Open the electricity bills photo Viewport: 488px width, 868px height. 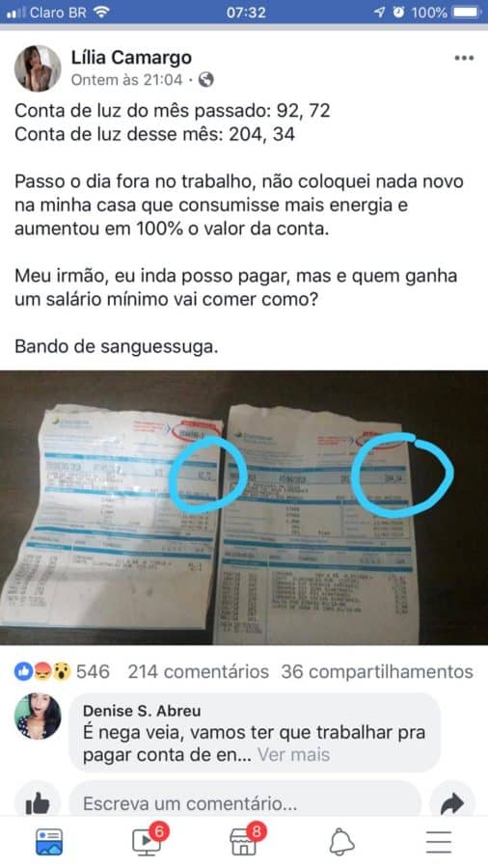click(244, 507)
